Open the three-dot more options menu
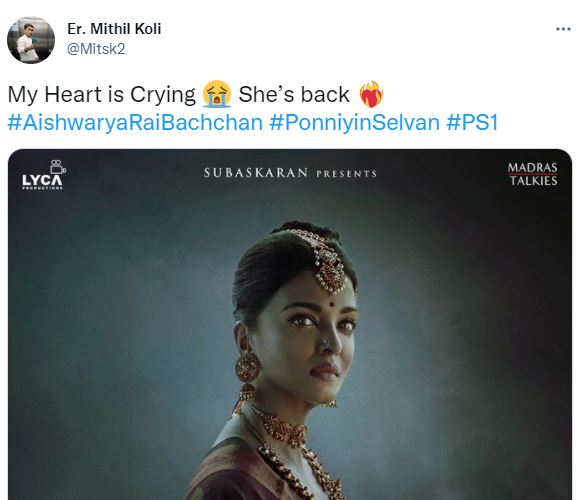Image resolution: width=581 pixels, height=500 pixels. 563,29
